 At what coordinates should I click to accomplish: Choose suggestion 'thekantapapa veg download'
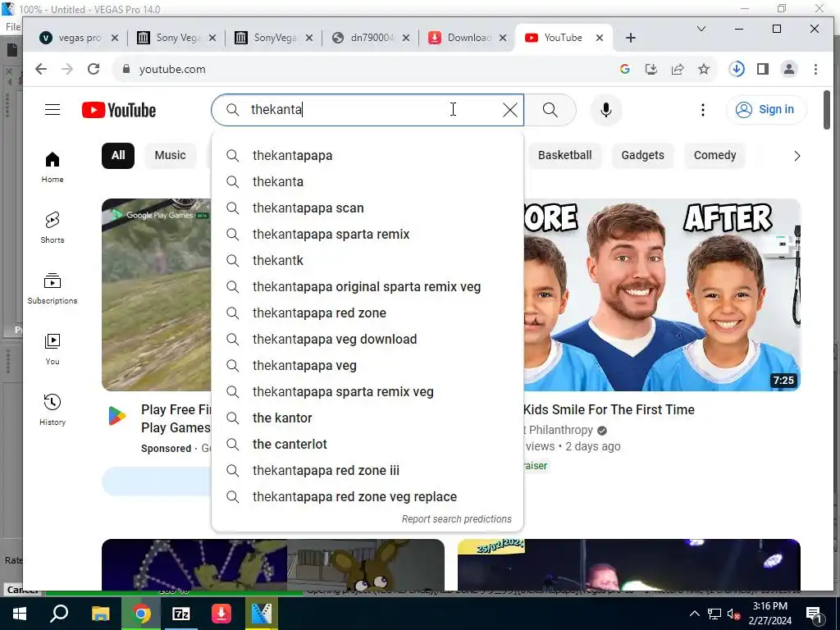(x=367, y=339)
